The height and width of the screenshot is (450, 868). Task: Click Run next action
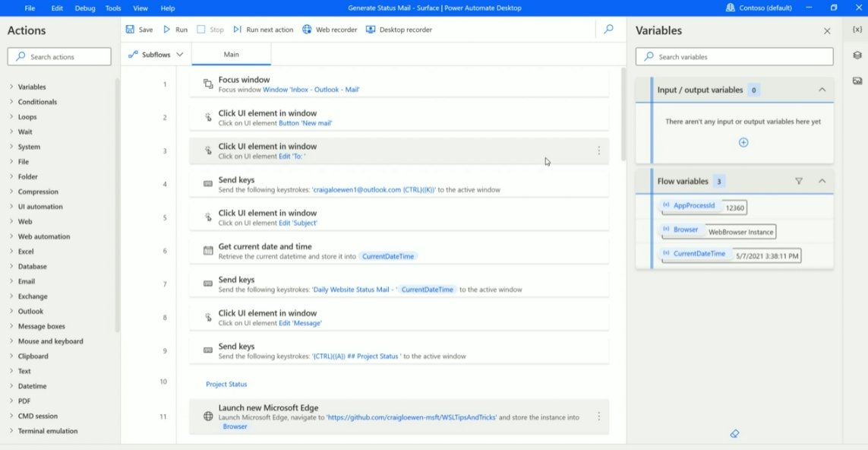pos(263,30)
